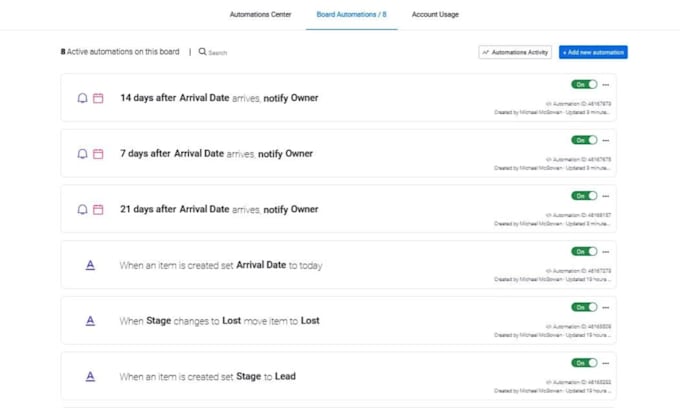
Task: Click the search magnifier icon
Action: pyautogui.click(x=203, y=51)
